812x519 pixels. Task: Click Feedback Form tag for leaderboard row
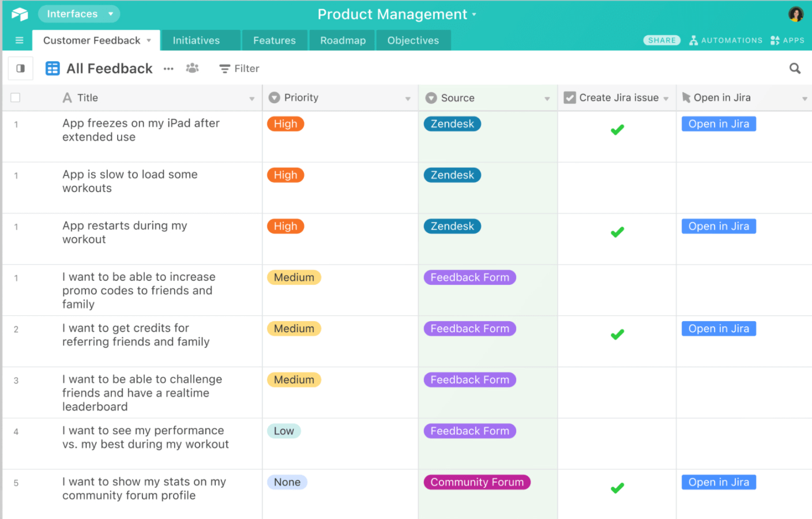pos(470,379)
